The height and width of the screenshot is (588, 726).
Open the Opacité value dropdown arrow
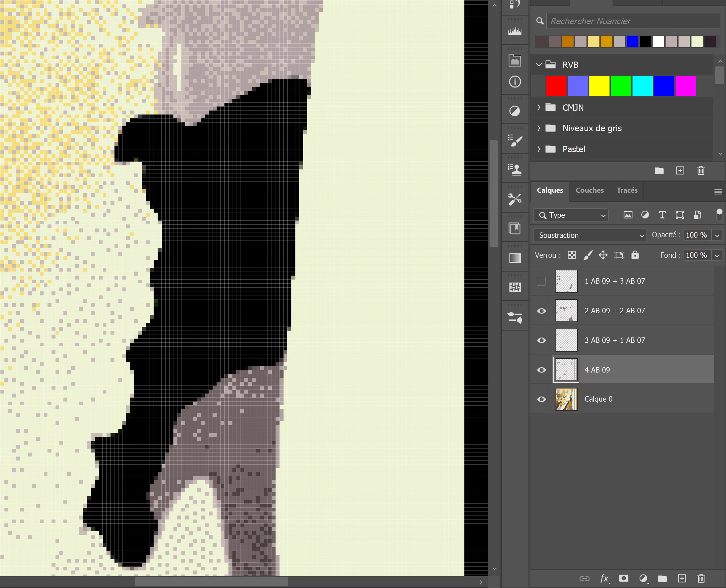(x=717, y=235)
